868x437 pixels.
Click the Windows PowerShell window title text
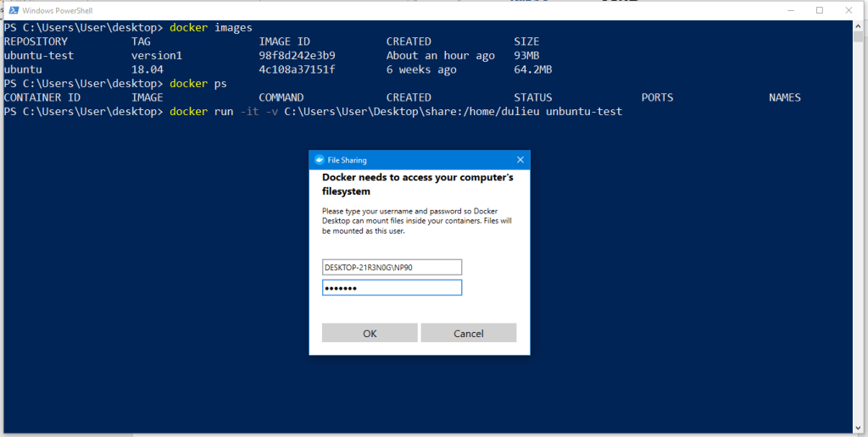point(56,10)
